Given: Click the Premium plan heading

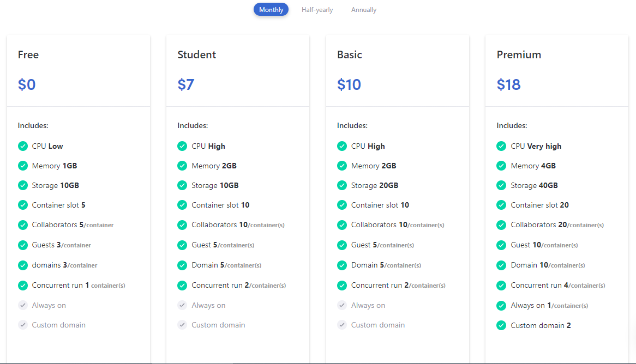Looking at the screenshot, I should coord(519,54).
